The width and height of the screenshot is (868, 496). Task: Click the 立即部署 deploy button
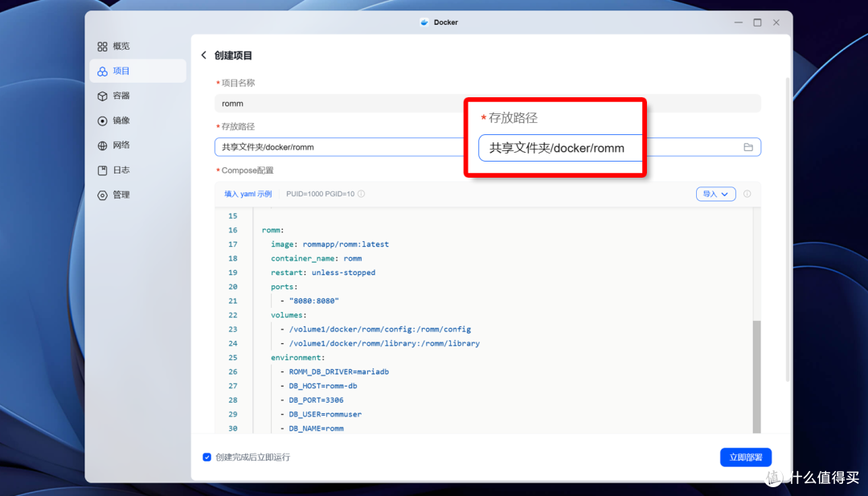click(x=746, y=457)
